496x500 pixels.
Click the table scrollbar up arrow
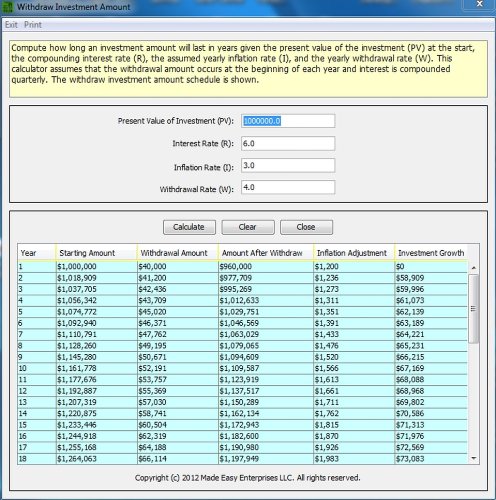pyautogui.click(x=474, y=267)
